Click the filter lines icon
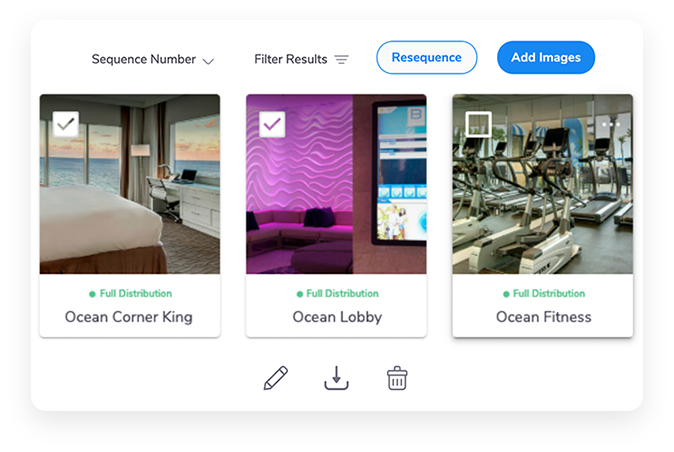The height and width of the screenshot is (452, 674). tap(342, 59)
